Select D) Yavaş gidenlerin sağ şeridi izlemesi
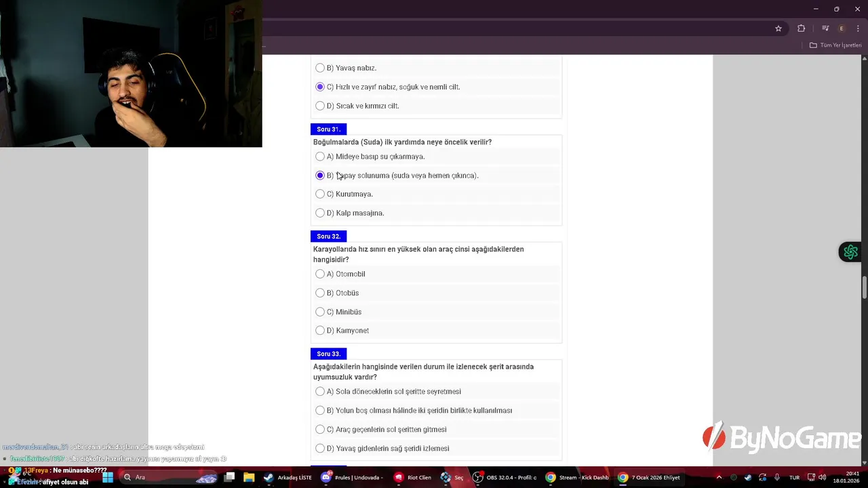Image resolution: width=868 pixels, height=488 pixels. point(320,449)
